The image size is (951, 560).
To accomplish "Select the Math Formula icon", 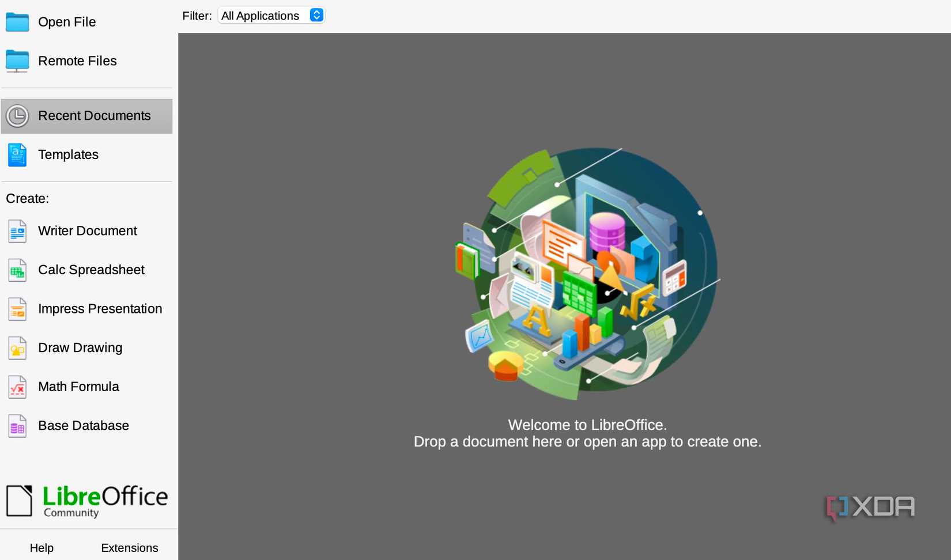I will 17,387.
